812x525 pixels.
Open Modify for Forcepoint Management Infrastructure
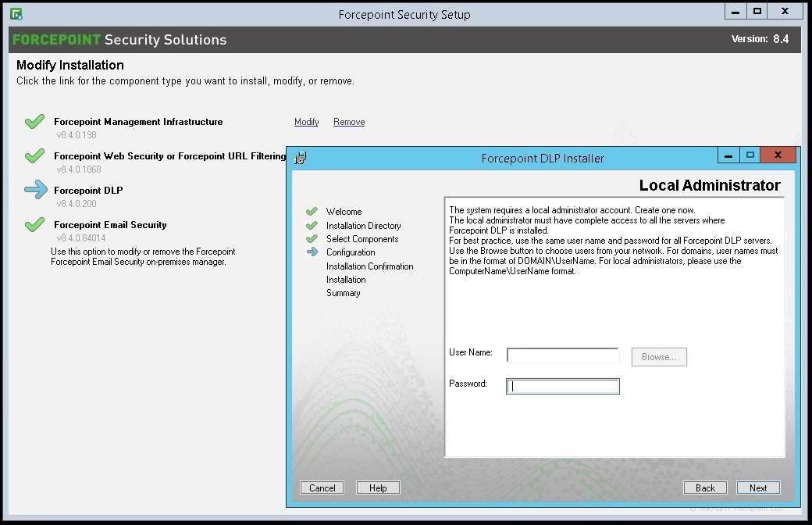pos(306,122)
